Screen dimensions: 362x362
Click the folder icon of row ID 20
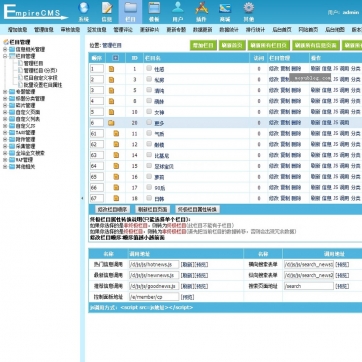(x=111, y=123)
